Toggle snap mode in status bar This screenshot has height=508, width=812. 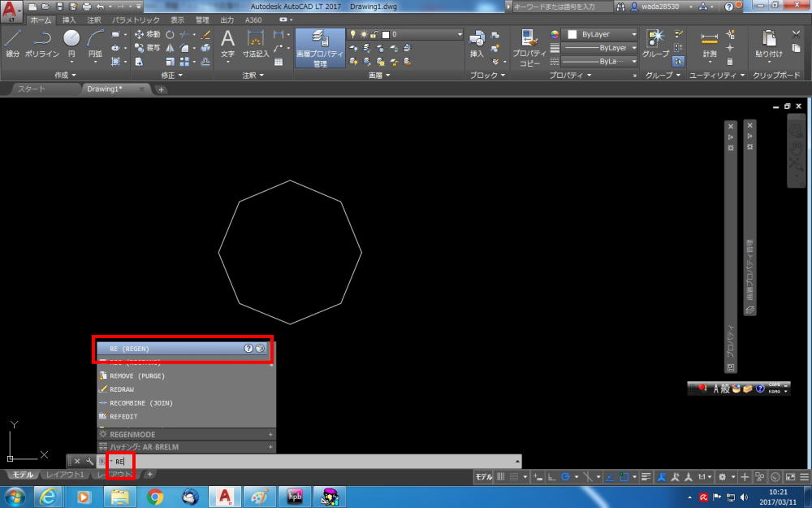pyautogui.click(x=513, y=477)
